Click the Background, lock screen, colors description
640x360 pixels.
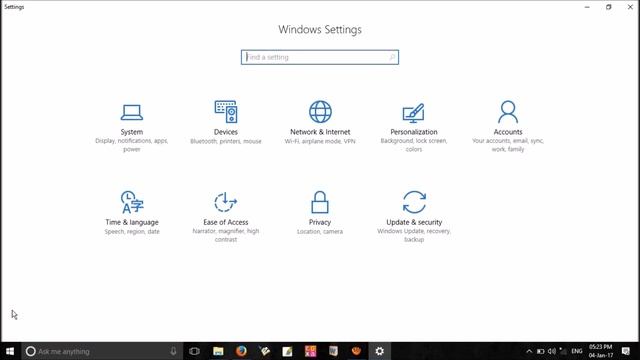point(413,145)
